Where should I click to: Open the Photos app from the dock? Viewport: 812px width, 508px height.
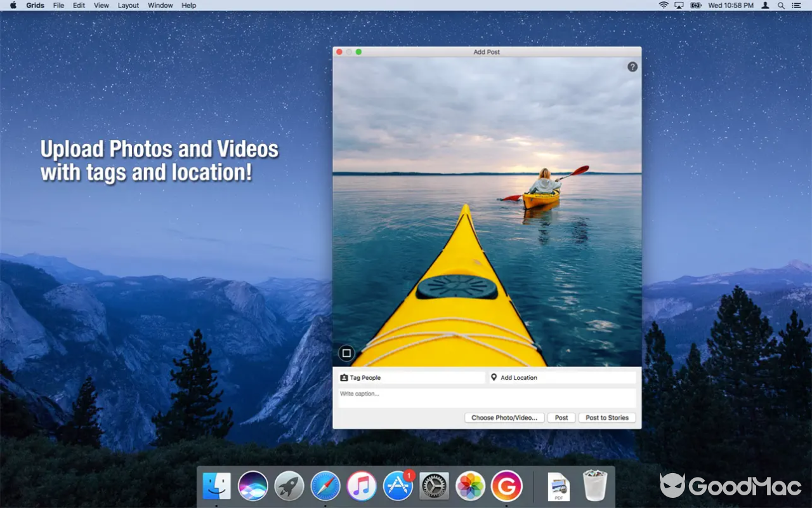click(x=470, y=486)
